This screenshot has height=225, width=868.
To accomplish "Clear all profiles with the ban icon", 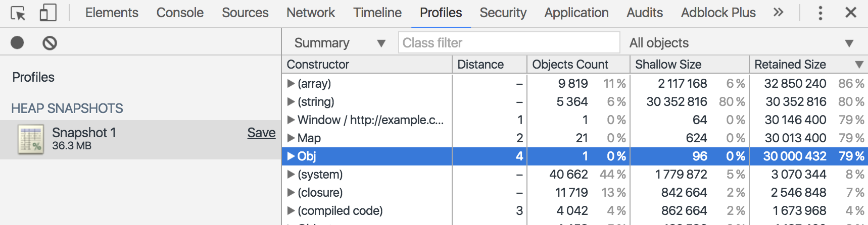I will point(50,43).
